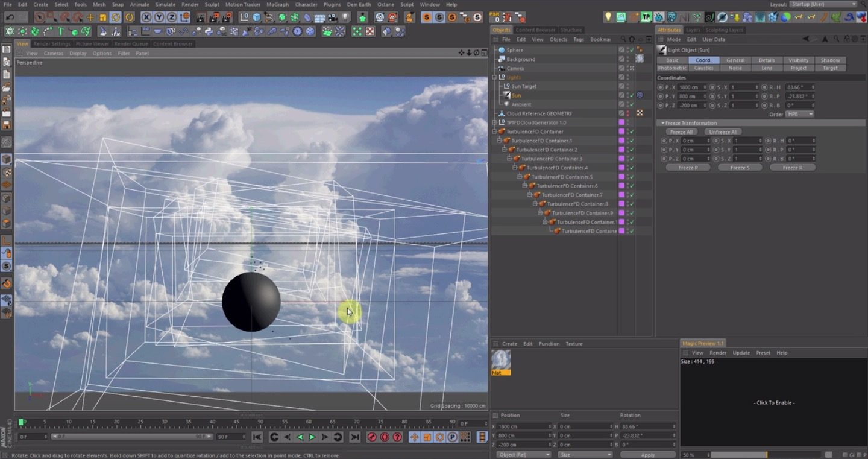868x459 pixels.
Task: Jump to end of animation button
Action: coord(354,437)
